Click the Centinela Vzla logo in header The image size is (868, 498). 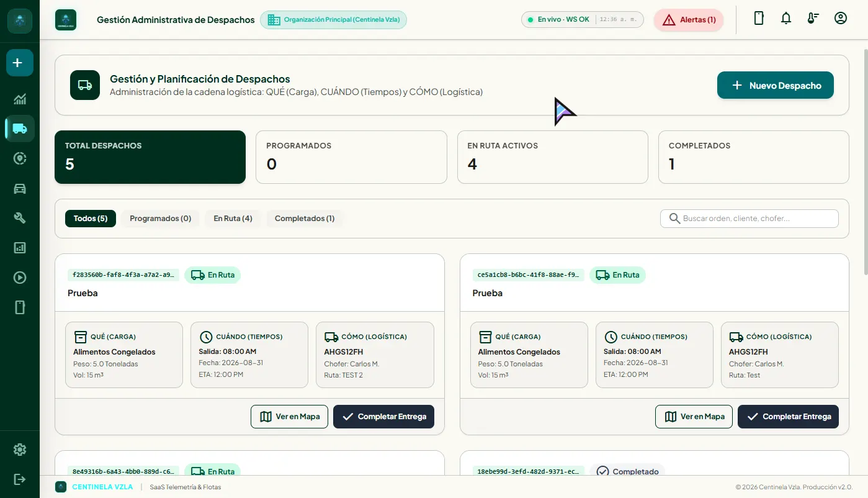(66, 20)
